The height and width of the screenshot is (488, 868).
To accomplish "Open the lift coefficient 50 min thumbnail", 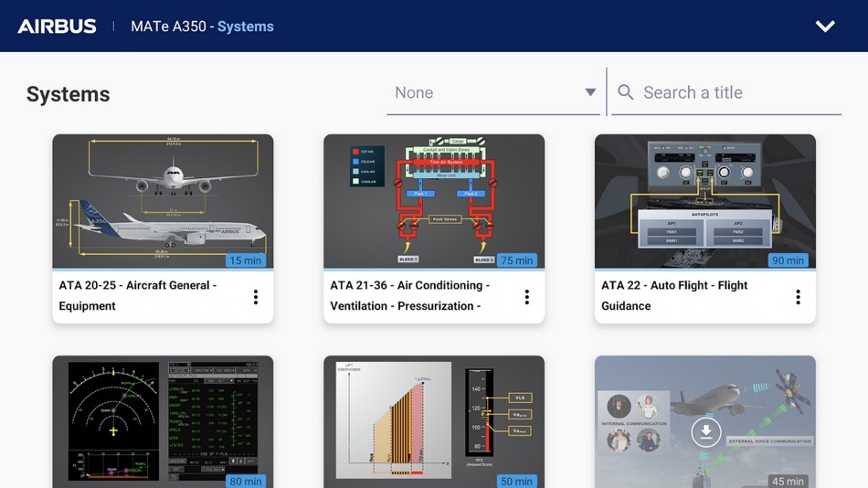I will point(434,422).
